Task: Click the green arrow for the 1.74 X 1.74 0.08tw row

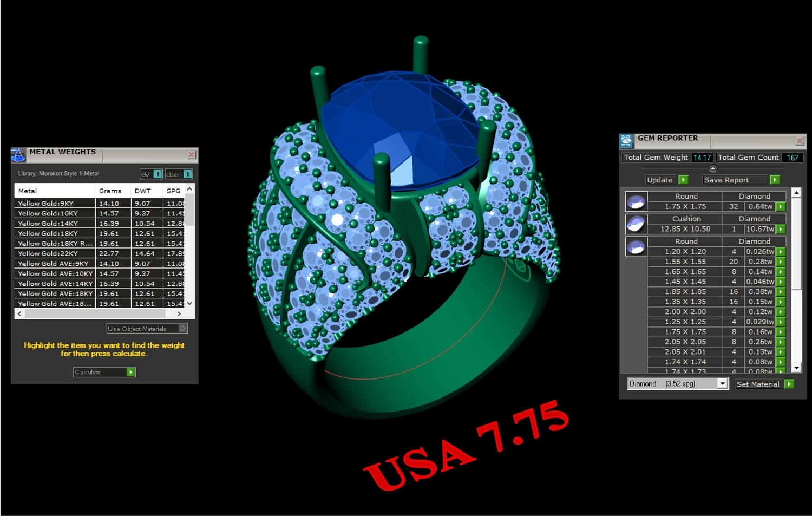Action: [781, 362]
